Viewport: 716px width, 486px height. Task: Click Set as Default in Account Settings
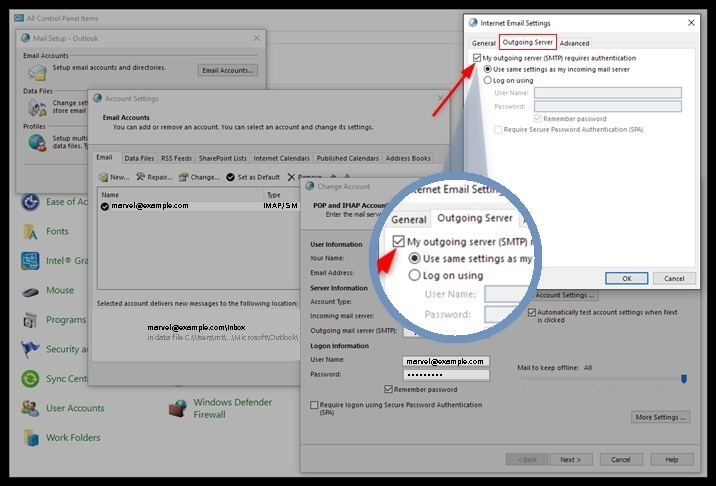[x=253, y=177]
